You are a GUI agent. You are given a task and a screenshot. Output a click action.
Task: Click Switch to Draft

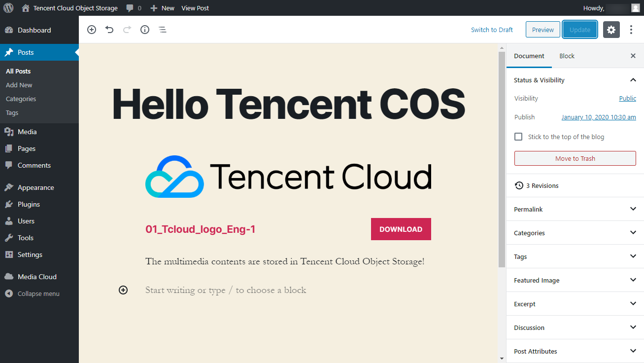pyautogui.click(x=492, y=30)
